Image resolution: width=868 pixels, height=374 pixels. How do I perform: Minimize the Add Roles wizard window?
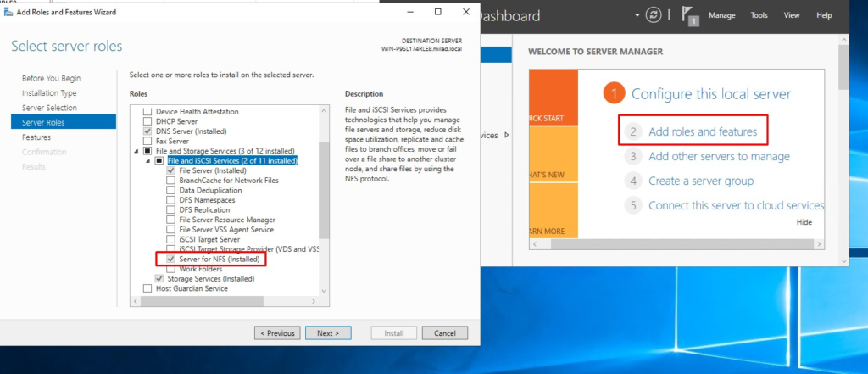click(409, 12)
